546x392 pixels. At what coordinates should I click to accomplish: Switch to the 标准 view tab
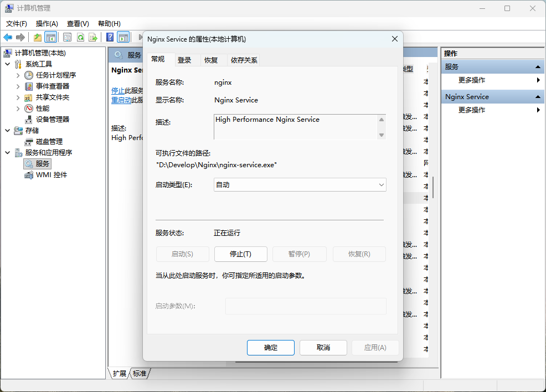pyautogui.click(x=140, y=374)
